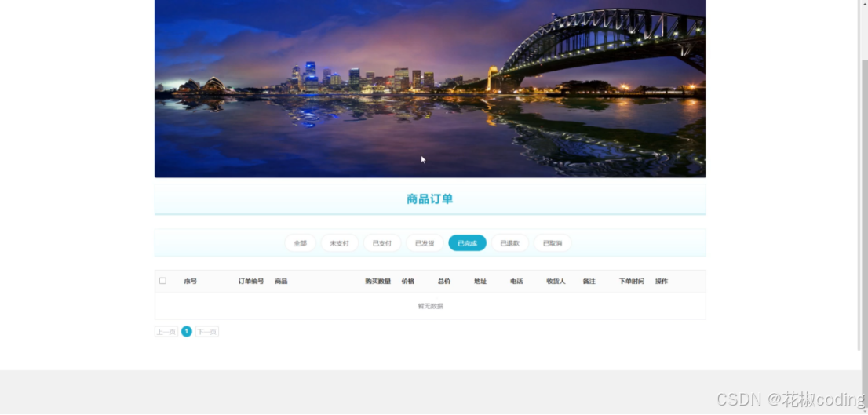The height and width of the screenshot is (415, 868).
Task: Click the active 已完成 tab
Action: point(467,243)
